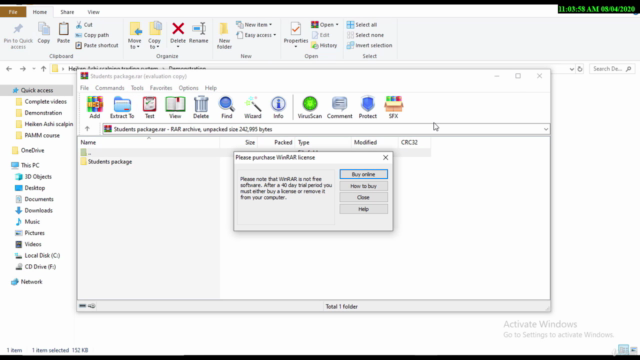Open the WinRAR Options menu
Image resolution: width=640 pixels, height=360 pixels.
click(188, 88)
